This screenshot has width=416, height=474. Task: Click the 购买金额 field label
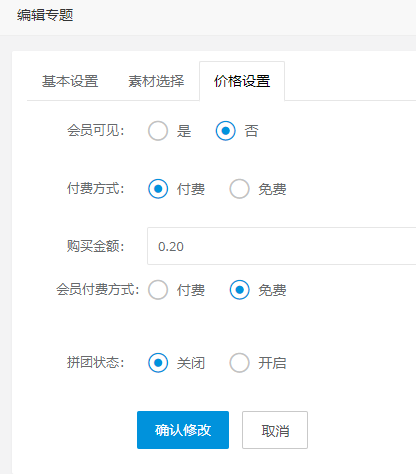95,246
